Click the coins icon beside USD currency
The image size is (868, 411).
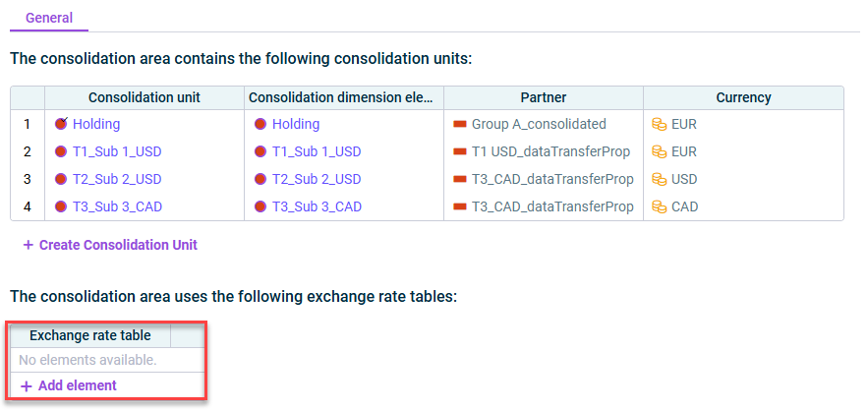click(659, 180)
